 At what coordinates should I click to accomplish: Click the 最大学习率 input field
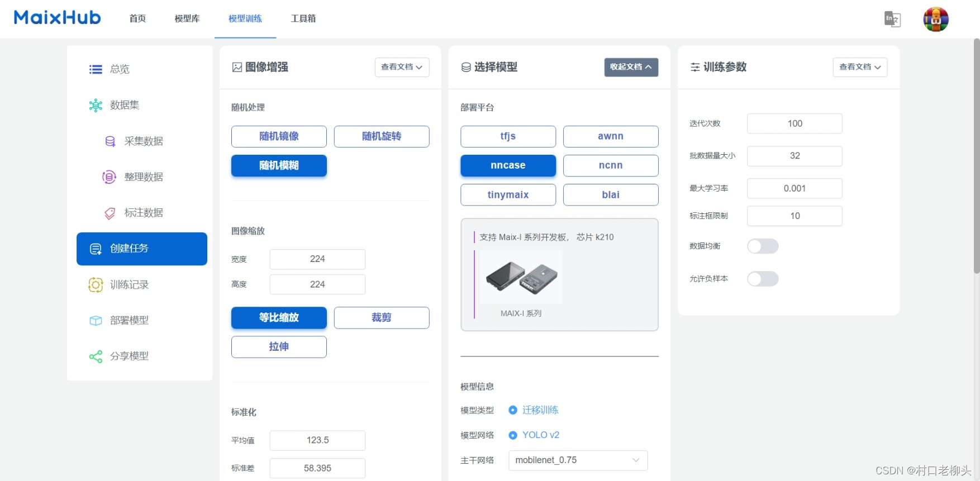[795, 188]
